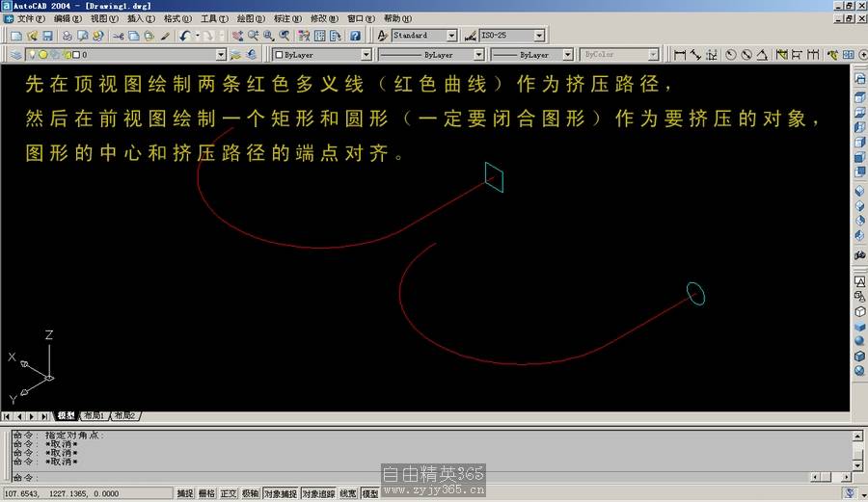Expand the ISO-25 dimension style dropdown
This screenshot has height=502, width=868.
tap(539, 36)
